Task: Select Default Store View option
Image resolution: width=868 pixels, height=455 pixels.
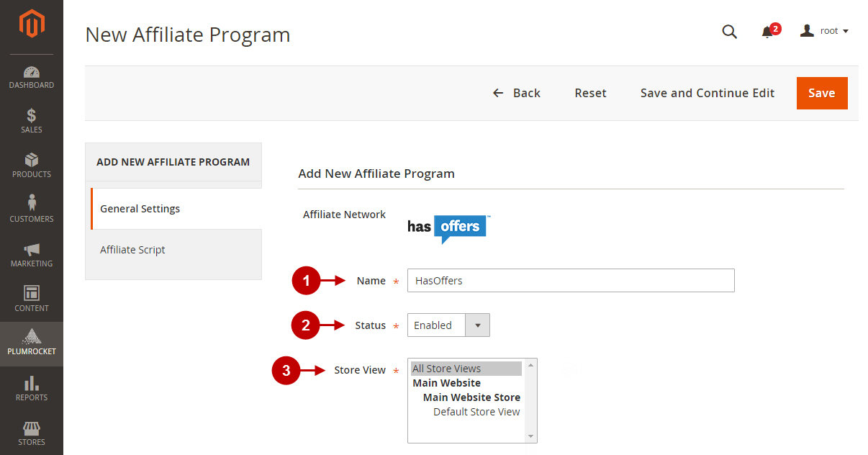Action: [x=466, y=412]
